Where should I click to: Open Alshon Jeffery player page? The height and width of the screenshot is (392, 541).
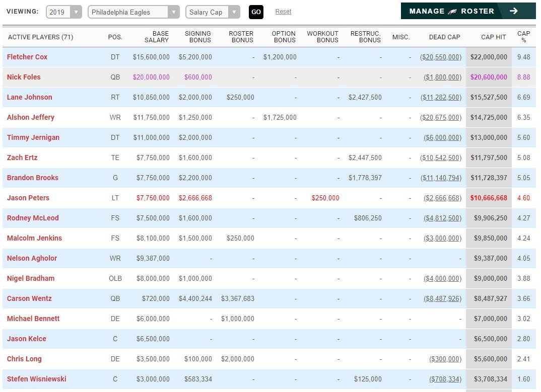pyautogui.click(x=31, y=117)
